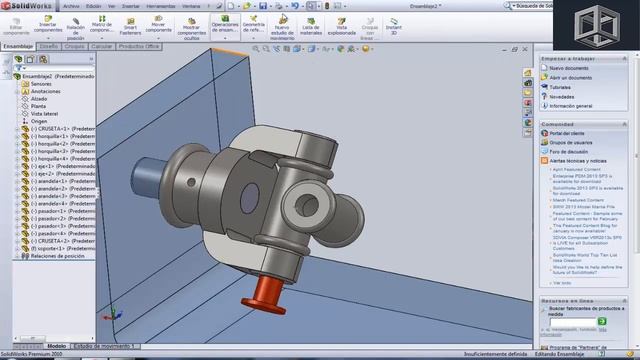Click the green search go button
The image size is (640, 360).
tap(602, 321)
